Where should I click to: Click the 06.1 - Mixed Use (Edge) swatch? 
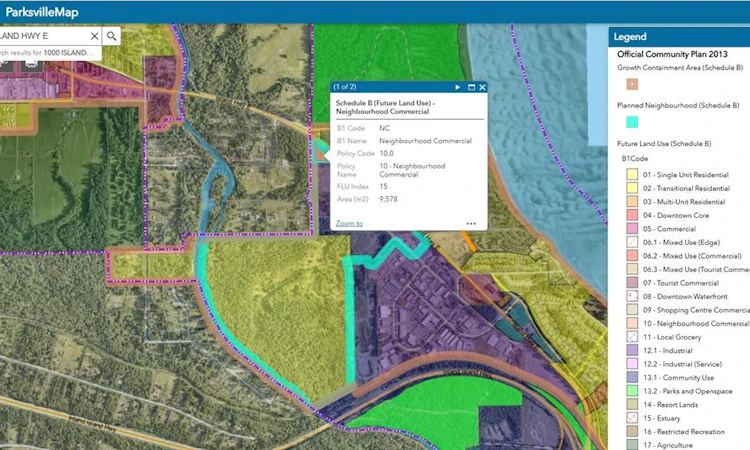(632, 242)
